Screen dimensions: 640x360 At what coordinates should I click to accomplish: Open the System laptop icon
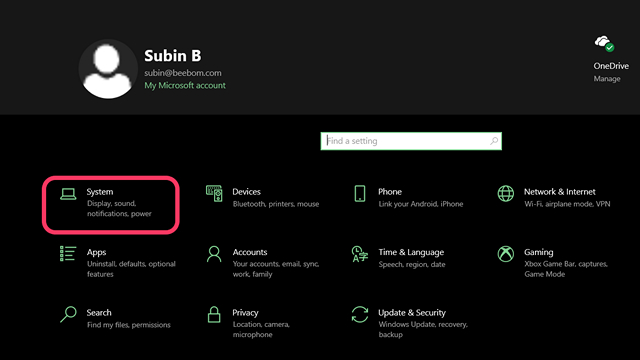pos(68,194)
